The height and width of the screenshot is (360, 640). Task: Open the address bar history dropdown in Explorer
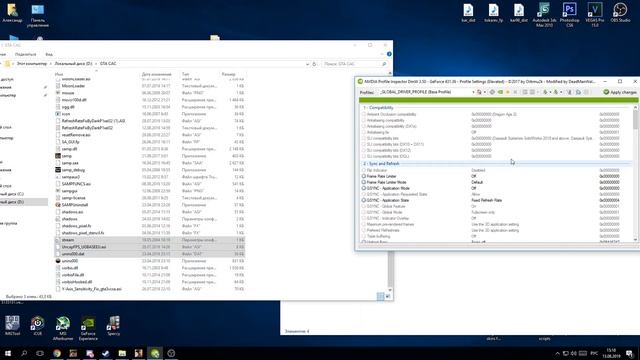[307, 64]
